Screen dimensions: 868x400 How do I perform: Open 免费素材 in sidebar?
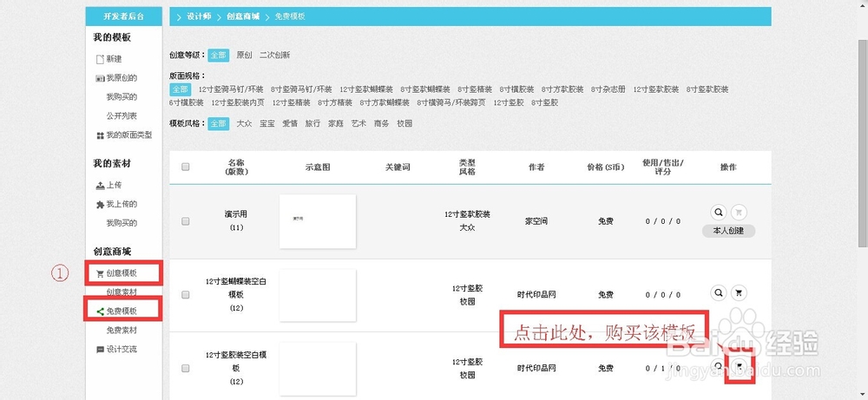click(x=122, y=331)
